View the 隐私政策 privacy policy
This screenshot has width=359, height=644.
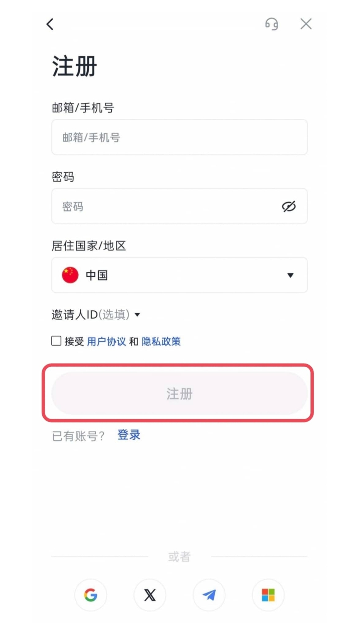coord(161,341)
